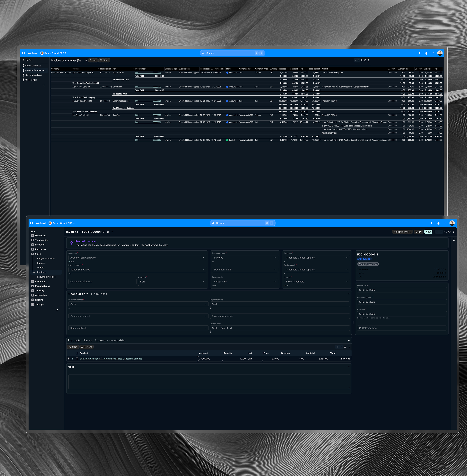The image size is (467, 476).
Task: Collapse the Note section chevron
Action: tap(349, 367)
